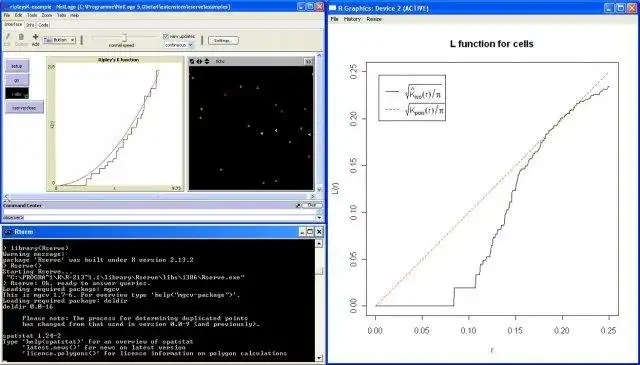Screen dimensions: 640x365
Task: Click the 3D view toggle icon
Action: (200, 61)
